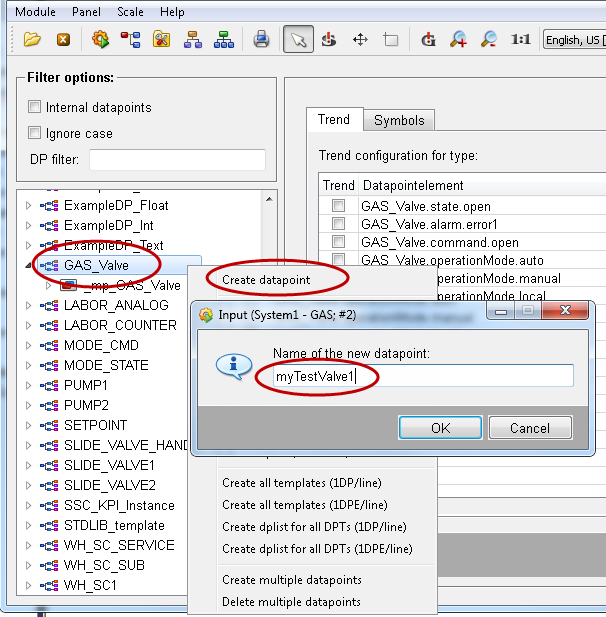
Task: Click the DP filter text field
Action: (x=177, y=160)
